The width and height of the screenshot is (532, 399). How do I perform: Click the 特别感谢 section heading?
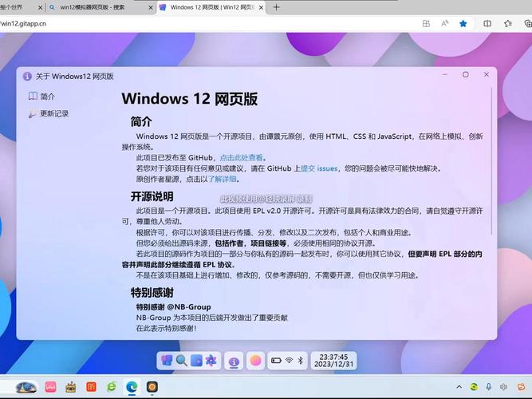[152, 292]
